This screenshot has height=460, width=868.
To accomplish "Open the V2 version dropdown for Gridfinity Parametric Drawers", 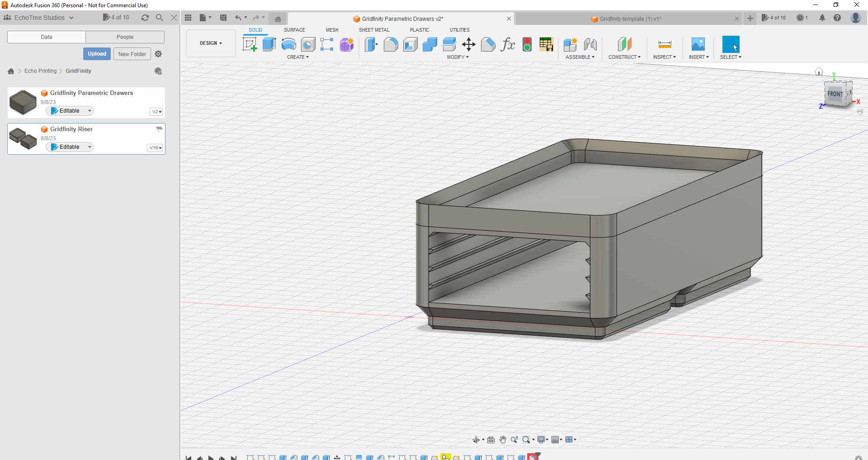I will (156, 111).
